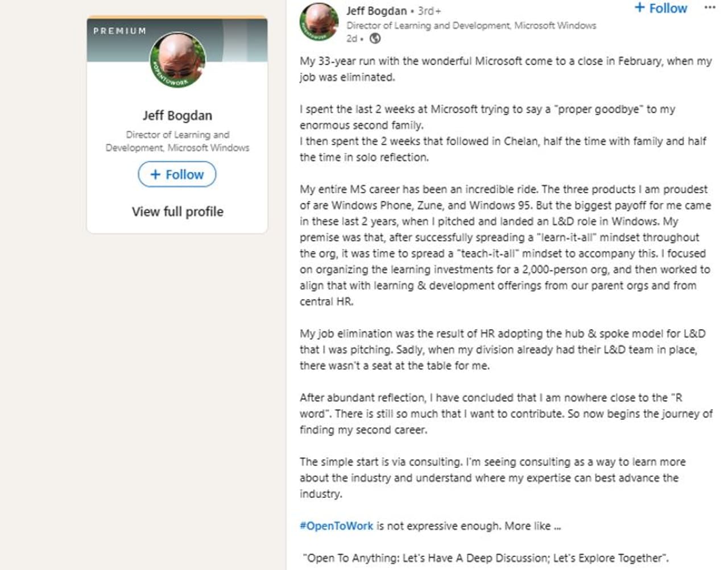Click the "Open To Anything" closing line
This screenshot has width=728, height=570.
coord(485,557)
